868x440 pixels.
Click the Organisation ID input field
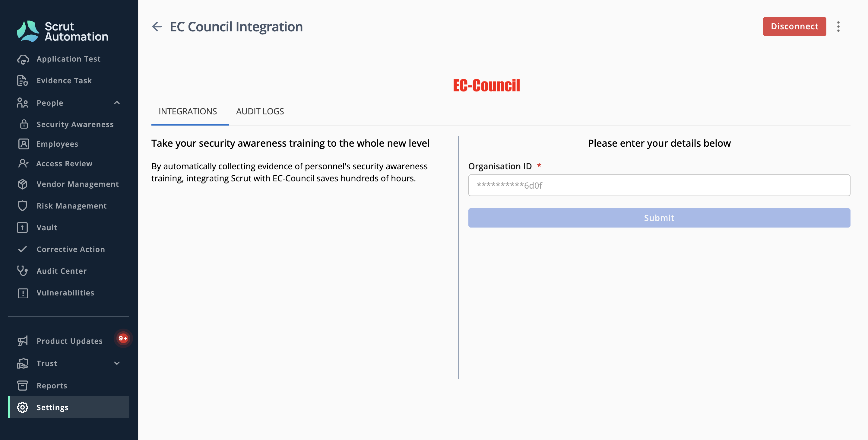(659, 185)
